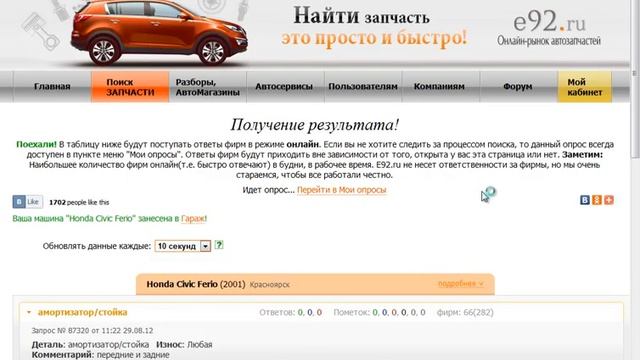Open the Форум menu item
640x360 pixels.
point(518,87)
